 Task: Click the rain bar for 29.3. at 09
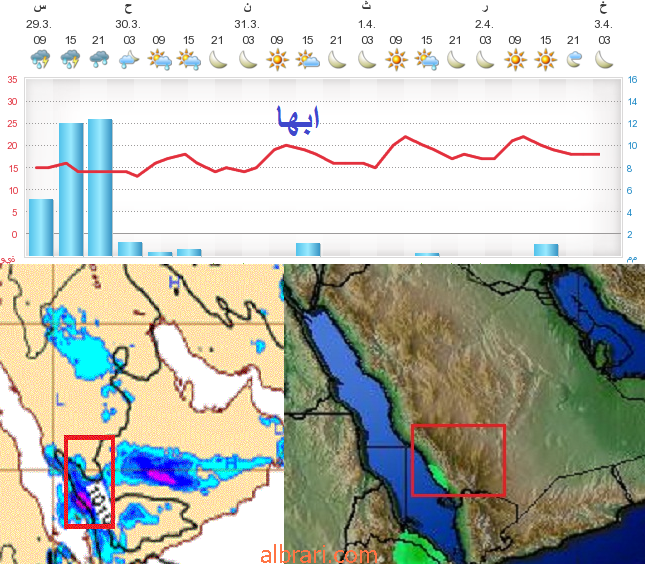[41, 227]
